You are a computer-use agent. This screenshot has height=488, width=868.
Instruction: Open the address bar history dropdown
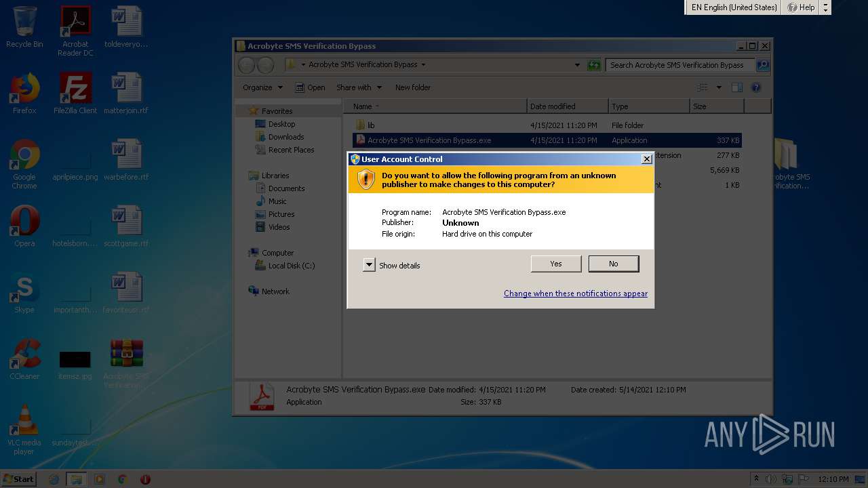point(577,65)
